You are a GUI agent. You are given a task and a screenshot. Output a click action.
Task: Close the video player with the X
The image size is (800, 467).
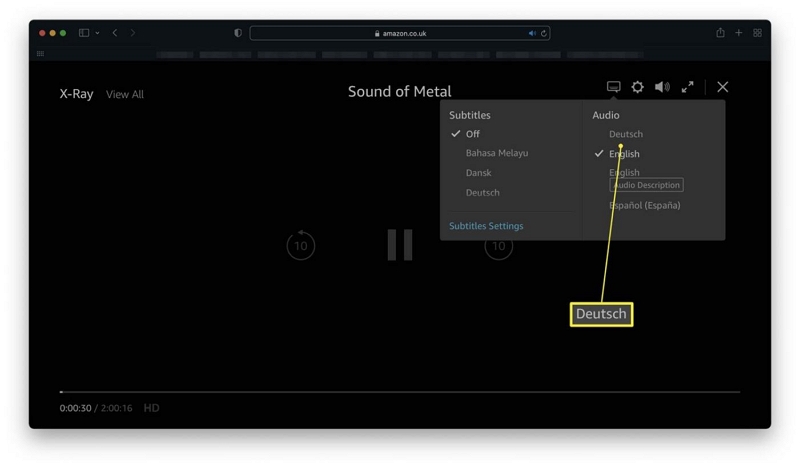point(722,87)
